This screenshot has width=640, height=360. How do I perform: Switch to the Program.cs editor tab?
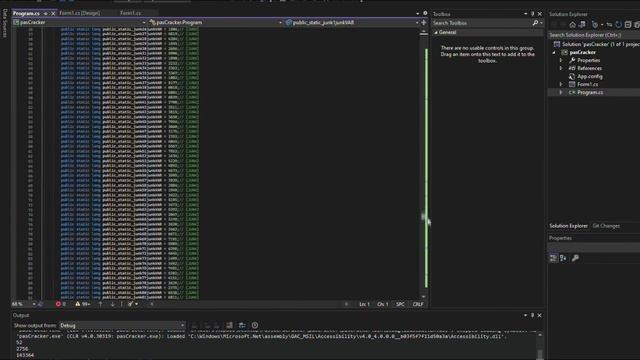click(26, 13)
